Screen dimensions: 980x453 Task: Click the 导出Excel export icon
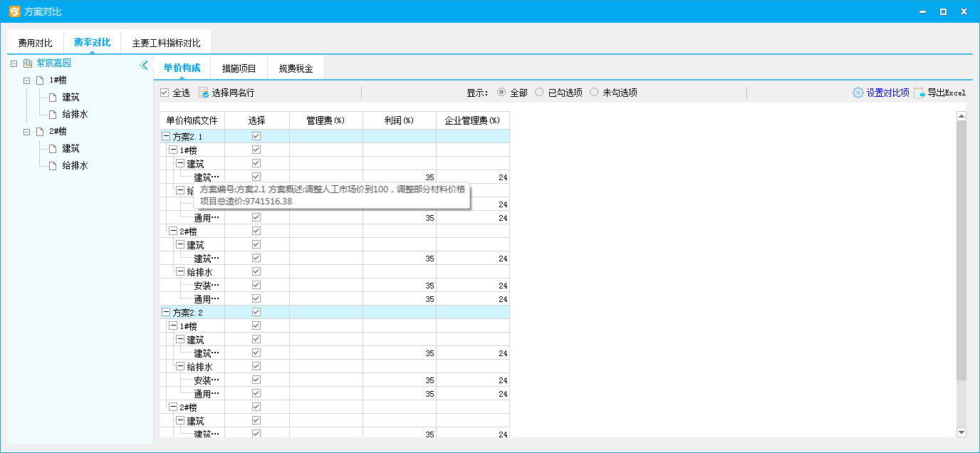coord(919,93)
